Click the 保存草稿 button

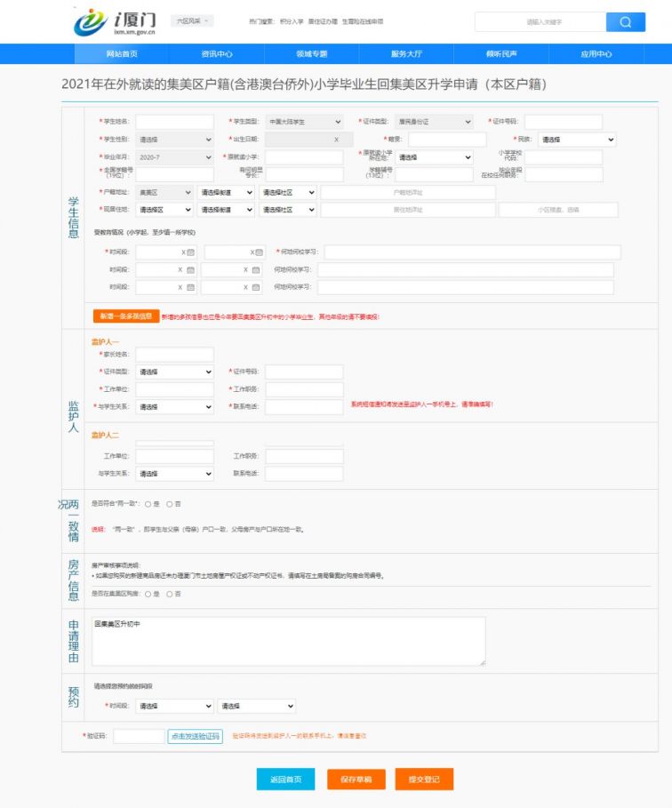[x=356, y=780]
